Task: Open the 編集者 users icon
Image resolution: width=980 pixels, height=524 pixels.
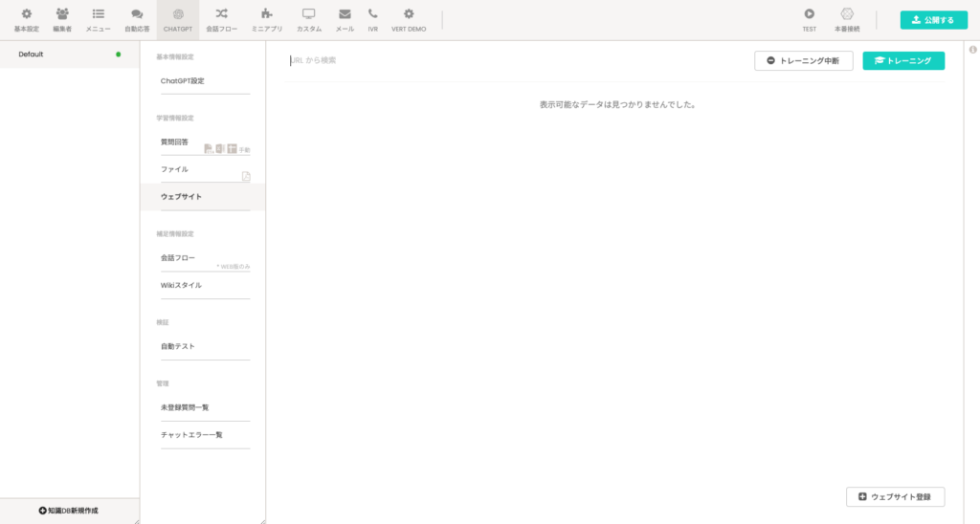Action: pos(62,14)
